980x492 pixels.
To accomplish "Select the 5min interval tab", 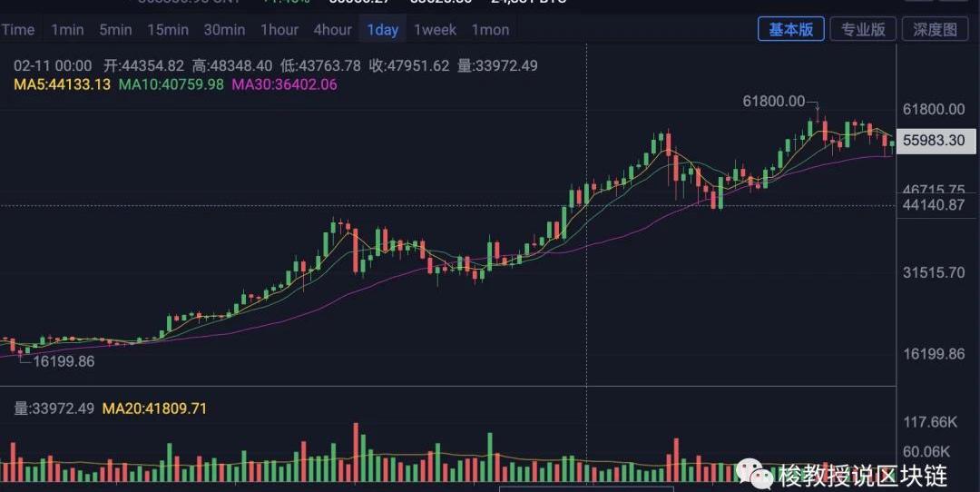I will tap(115, 30).
